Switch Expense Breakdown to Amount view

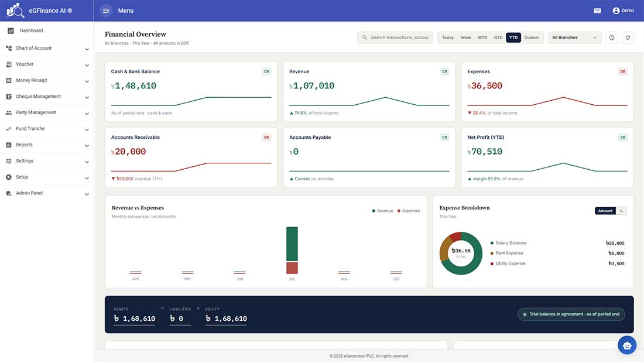point(605,211)
